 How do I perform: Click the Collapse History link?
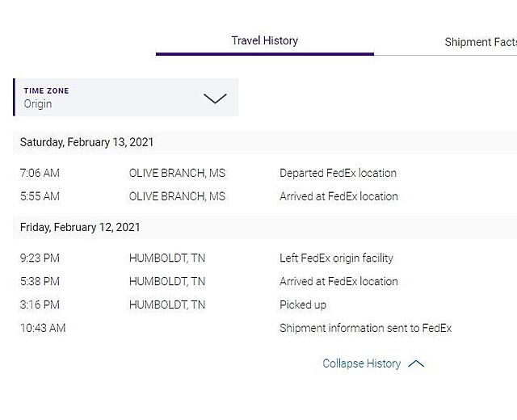pyautogui.click(x=361, y=363)
